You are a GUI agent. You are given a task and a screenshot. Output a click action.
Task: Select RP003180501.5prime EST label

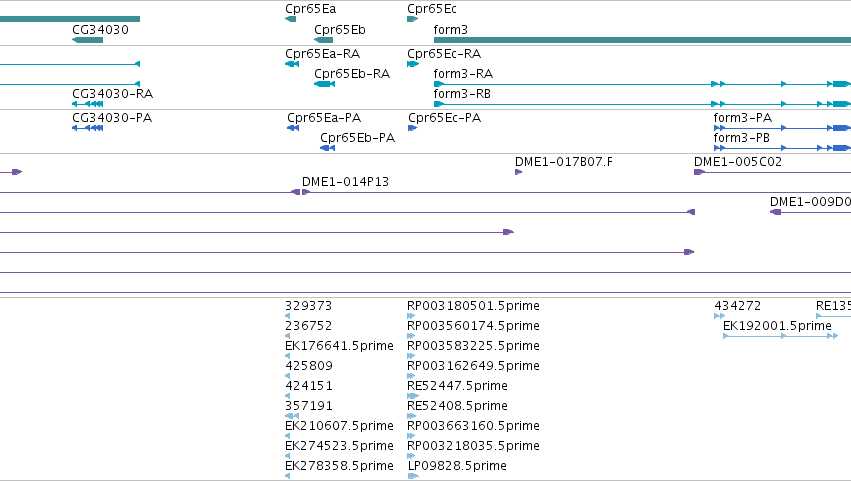[473, 306]
